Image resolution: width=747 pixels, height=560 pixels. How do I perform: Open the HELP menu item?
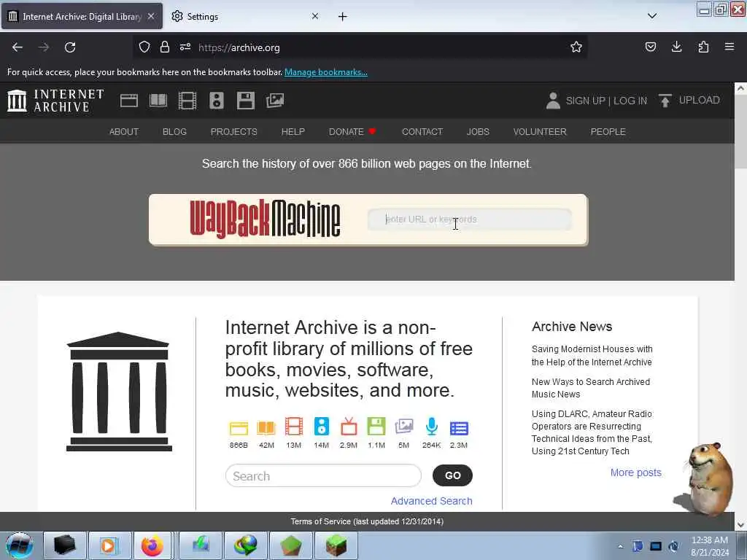(293, 131)
